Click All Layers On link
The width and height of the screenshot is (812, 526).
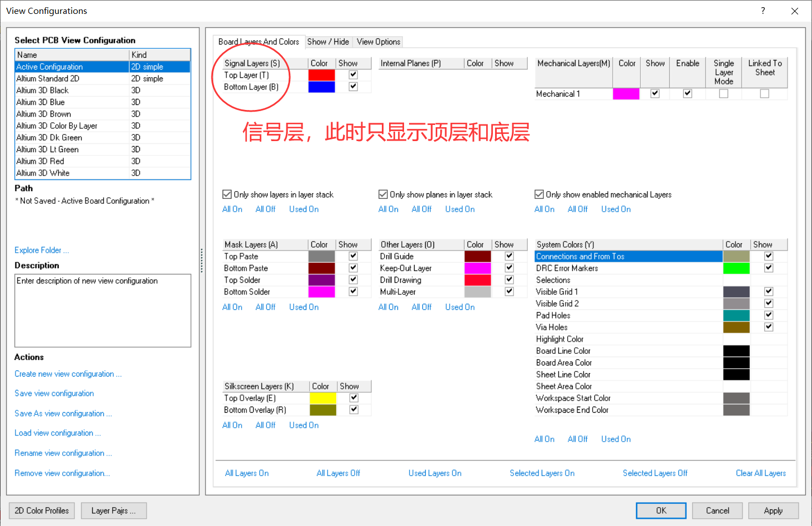(246, 473)
